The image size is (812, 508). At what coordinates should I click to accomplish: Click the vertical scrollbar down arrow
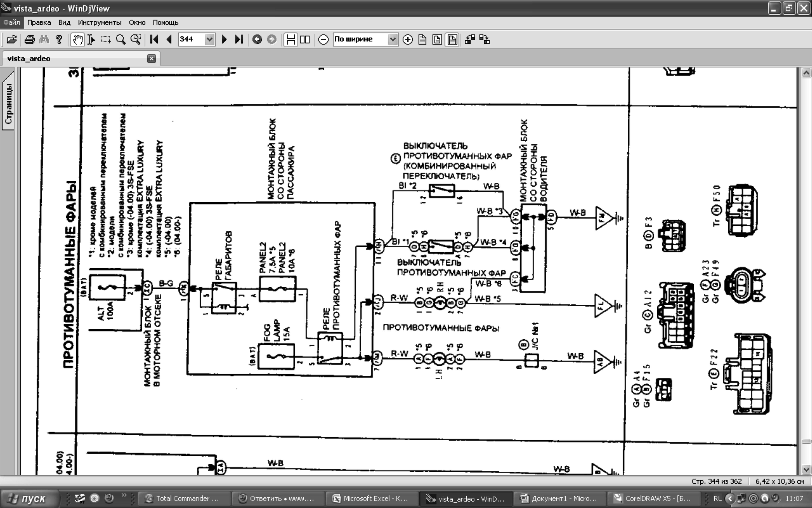(806, 469)
